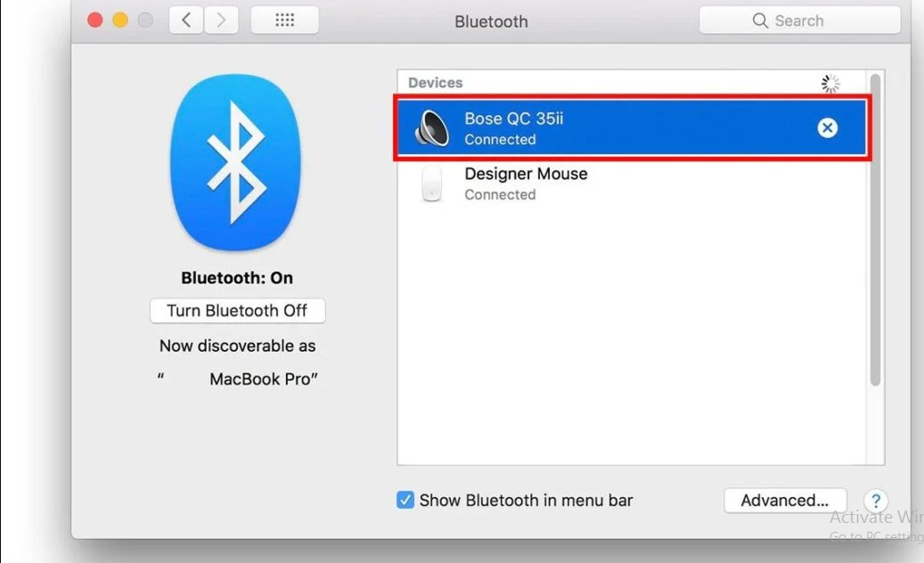
Task: Click the Bluetooth: On status text
Action: point(237,278)
